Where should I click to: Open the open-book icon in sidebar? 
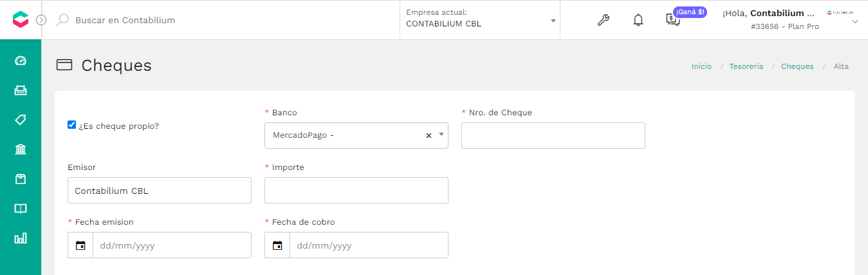(21, 209)
